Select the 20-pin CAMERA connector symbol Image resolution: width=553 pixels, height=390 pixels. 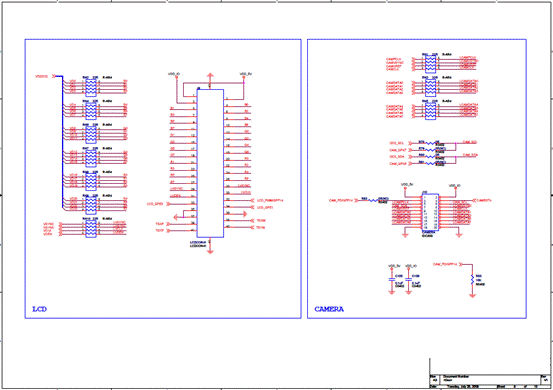430,212
